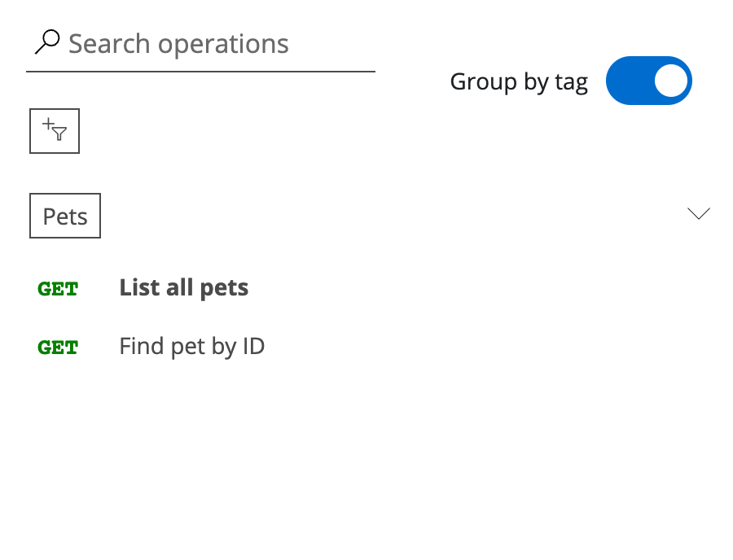Focus the Search operations field
Viewport: 733px width, 560px height.
pyautogui.click(x=201, y=44)
